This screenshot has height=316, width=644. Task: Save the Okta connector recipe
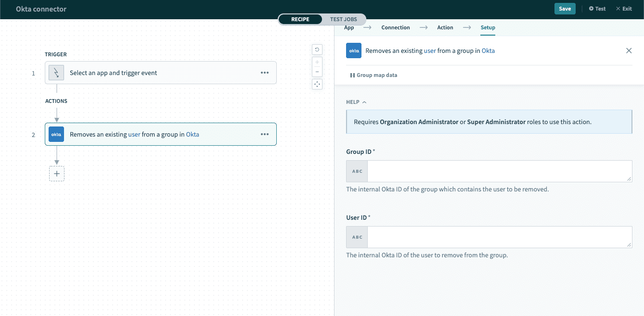[565, 8]
